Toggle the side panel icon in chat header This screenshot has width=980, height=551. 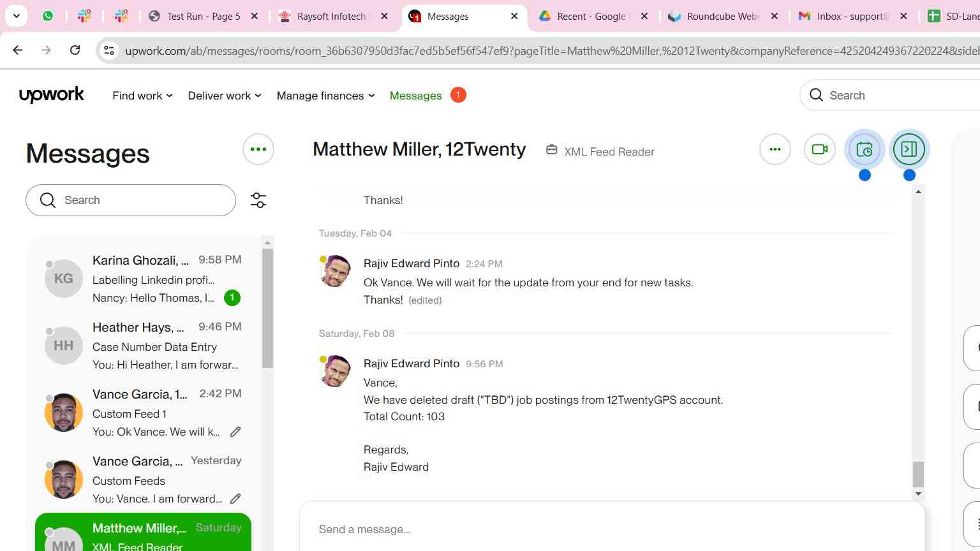pyautogui.click(x=909, y=150)
